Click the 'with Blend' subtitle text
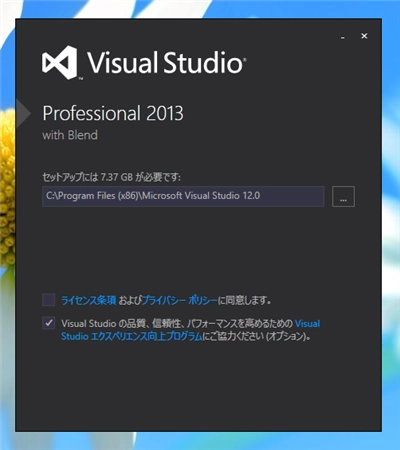400x450 pixels. click(70, 135)
